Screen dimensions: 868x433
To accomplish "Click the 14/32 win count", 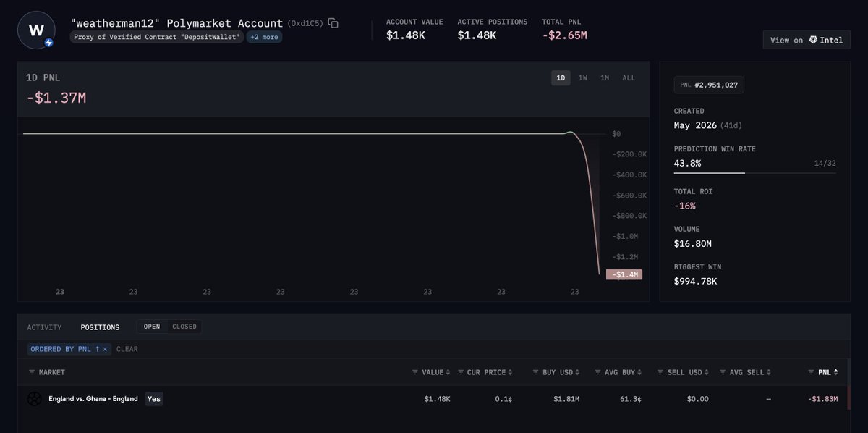I will pyautogui.click(x=825, y=164).
